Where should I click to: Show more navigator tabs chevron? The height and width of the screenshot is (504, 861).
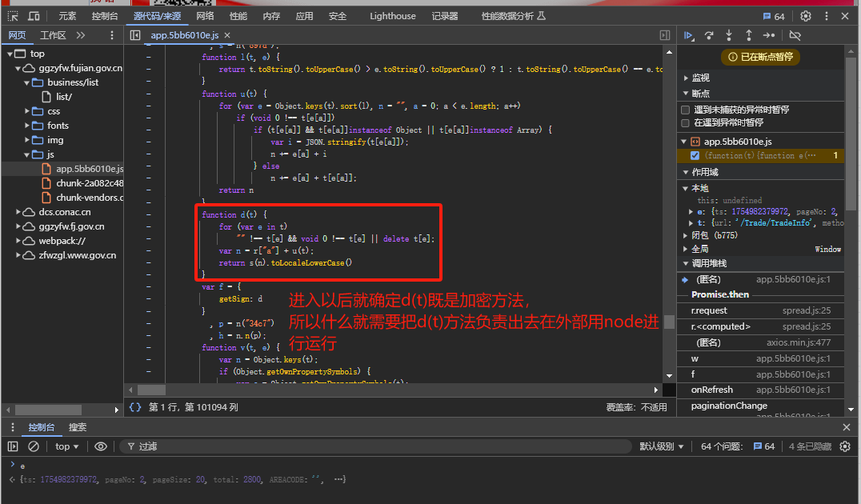[81, 35]
